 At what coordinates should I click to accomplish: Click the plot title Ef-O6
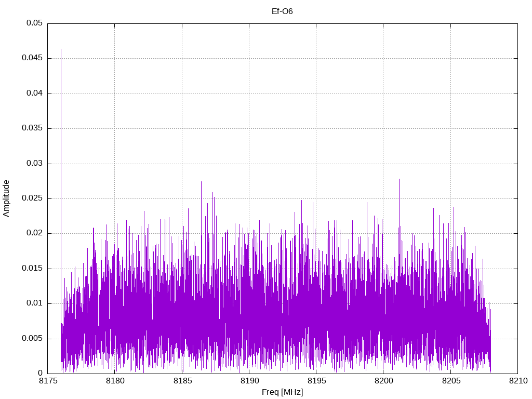coord(282,11)
